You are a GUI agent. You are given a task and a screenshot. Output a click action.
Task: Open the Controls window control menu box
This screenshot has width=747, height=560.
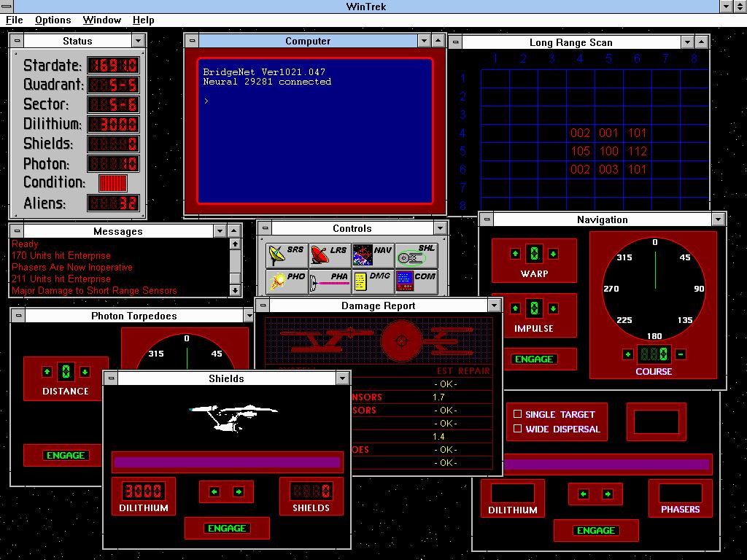pos(266,228)
